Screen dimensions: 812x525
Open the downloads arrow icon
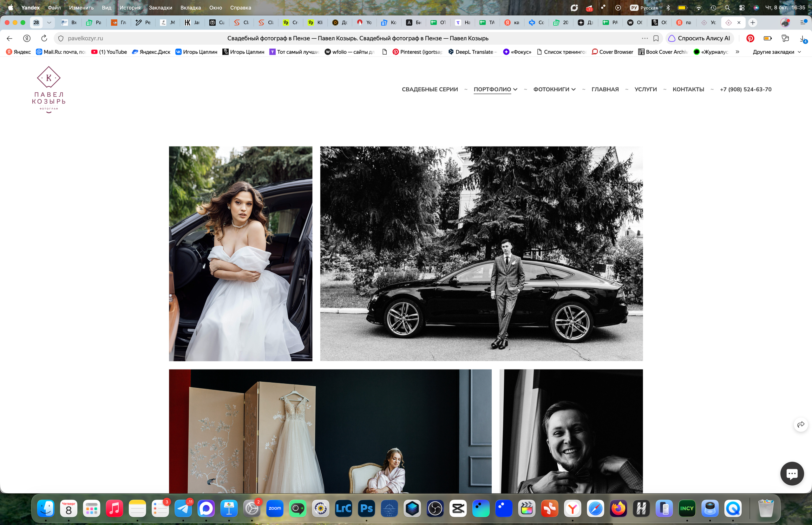click(x=803, y=38)
